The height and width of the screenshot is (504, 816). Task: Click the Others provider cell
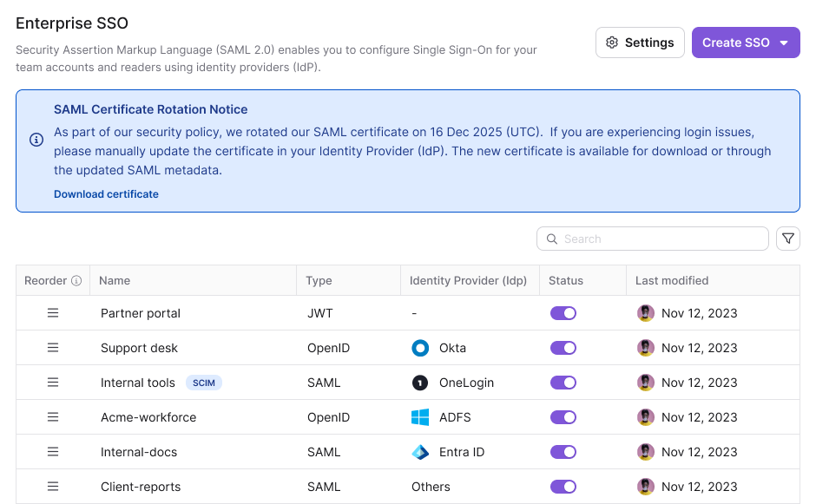[x=431, y=487]
